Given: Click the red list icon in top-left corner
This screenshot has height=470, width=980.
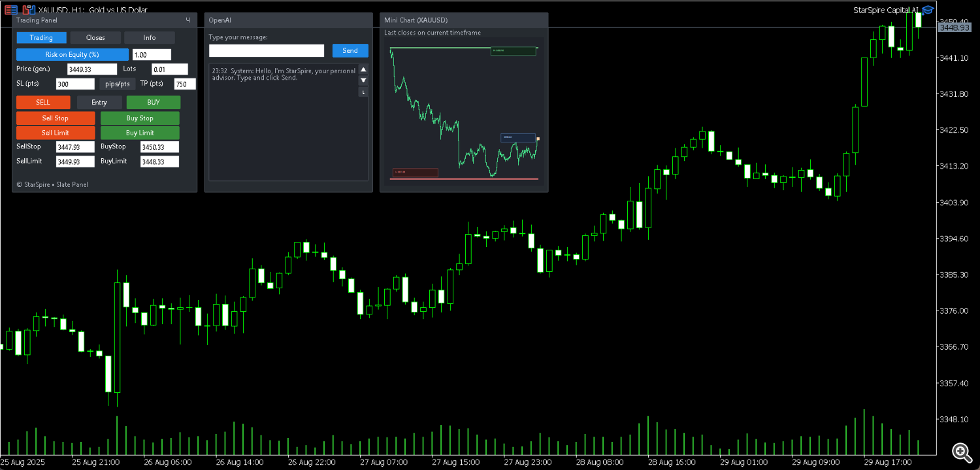Looking at the screenshot, I should click(10, 10).
